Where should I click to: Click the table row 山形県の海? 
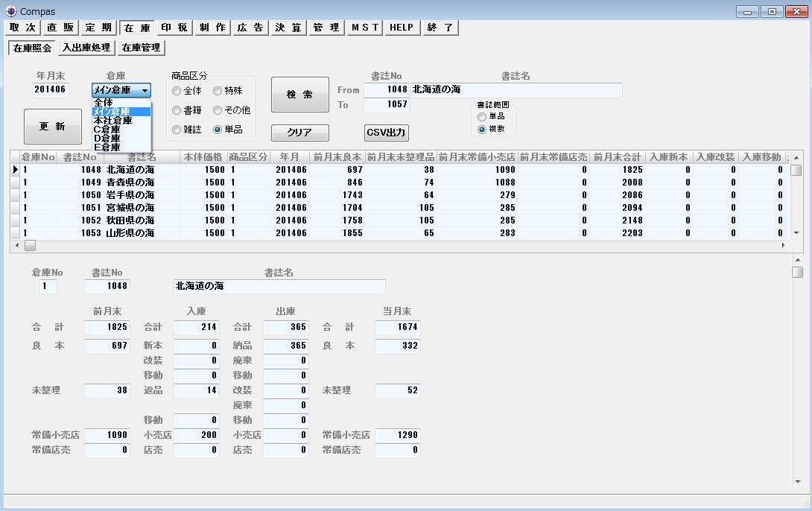point(399,233)
